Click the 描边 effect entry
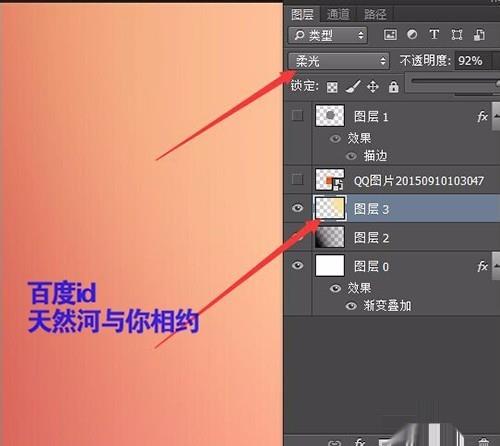Image resolution: width=500 pixels, height=446 pixels. click(x=375, y=156)
